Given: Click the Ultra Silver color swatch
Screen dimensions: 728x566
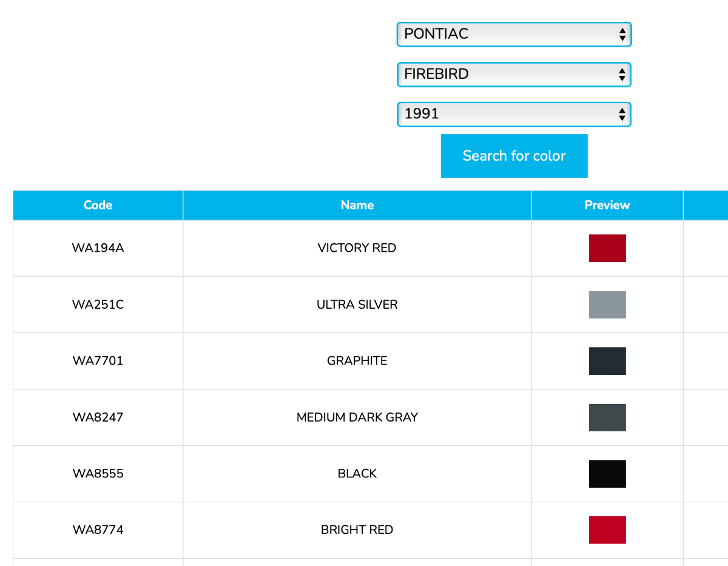Looking at the screenshot, I should point(607,305).
